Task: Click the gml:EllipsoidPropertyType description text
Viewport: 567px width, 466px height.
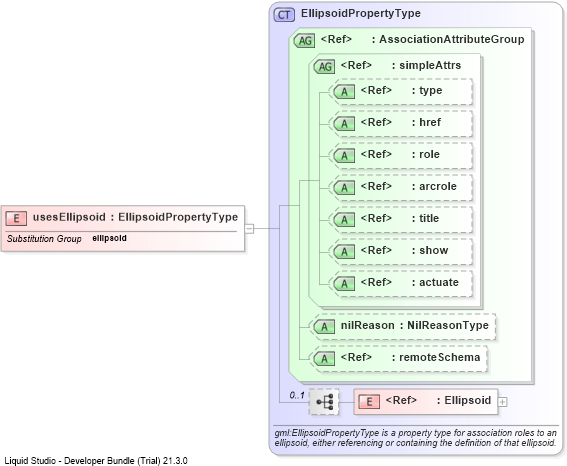Action: click(415, 438)
